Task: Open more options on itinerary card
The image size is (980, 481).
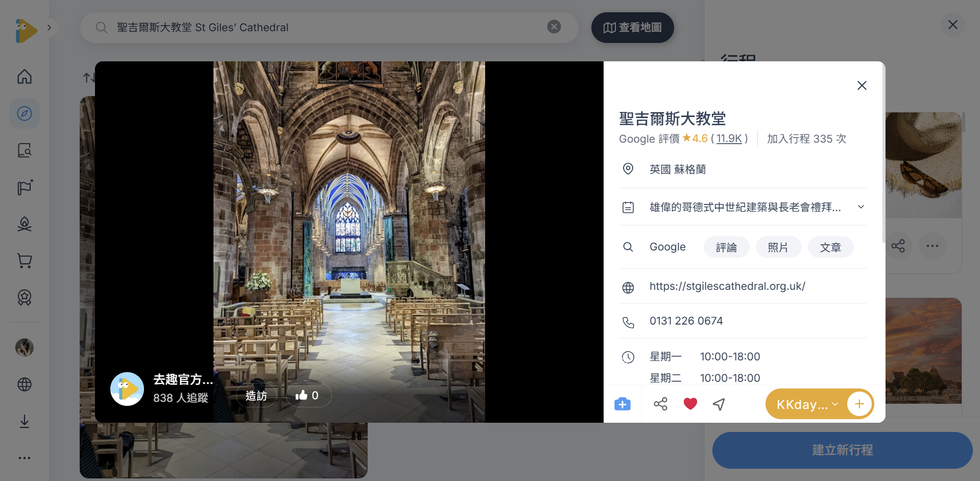Action: [933, 246]
